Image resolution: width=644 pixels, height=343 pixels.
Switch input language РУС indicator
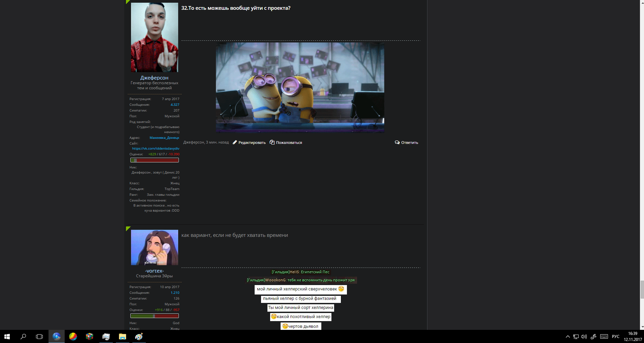(616, 337)
